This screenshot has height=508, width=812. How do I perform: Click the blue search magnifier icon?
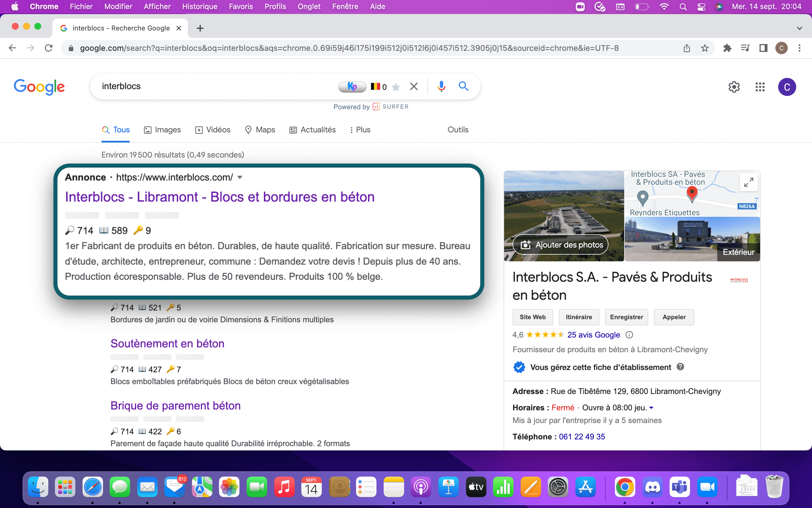pos(464,86)
